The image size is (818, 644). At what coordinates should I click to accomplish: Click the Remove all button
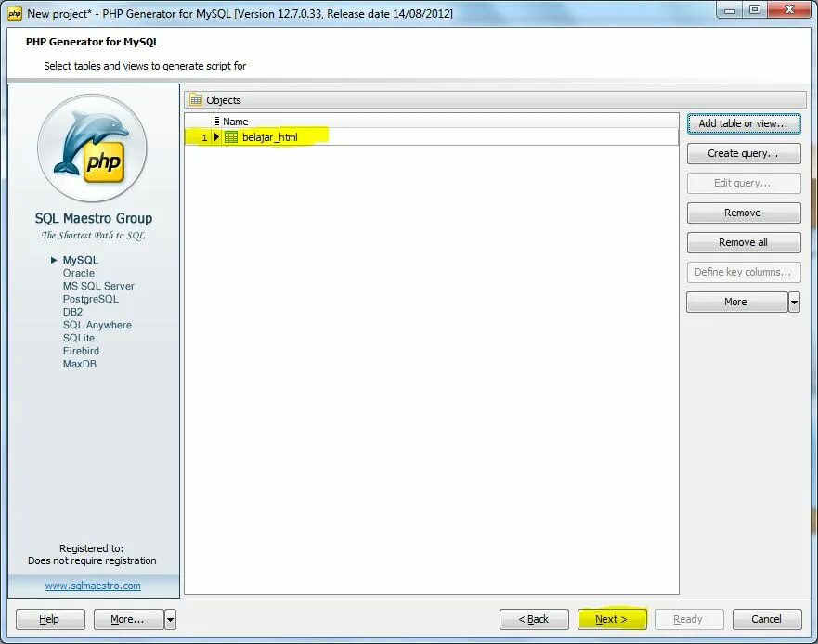coord(744,242)
